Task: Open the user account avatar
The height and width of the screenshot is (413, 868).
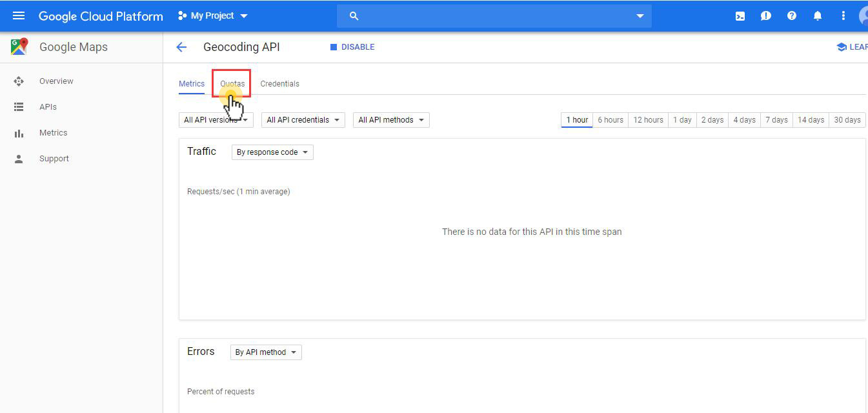Action: tap(864, 15)
